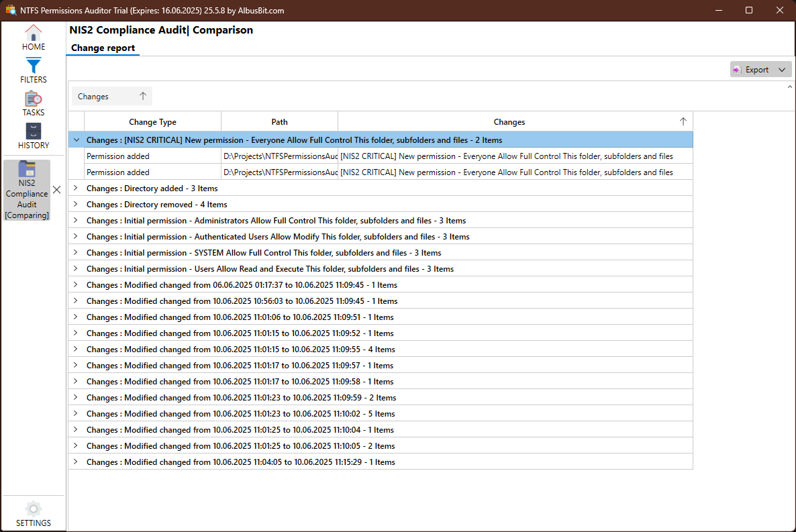This screenshot has width=796, height=532.
Task: Select second row's NIS2 CRITICAL changes cell
Action: pyautogui.click(x=515, y=172)
